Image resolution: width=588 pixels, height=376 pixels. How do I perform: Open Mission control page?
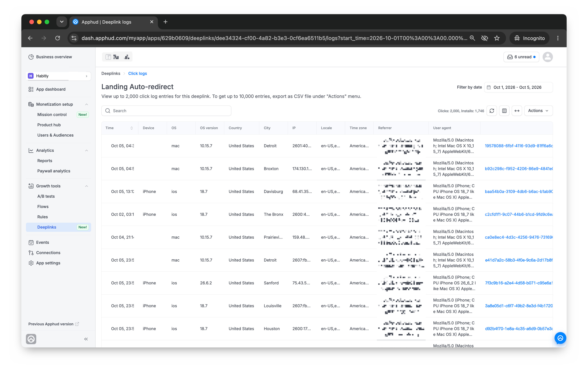(x=52, y=114)
